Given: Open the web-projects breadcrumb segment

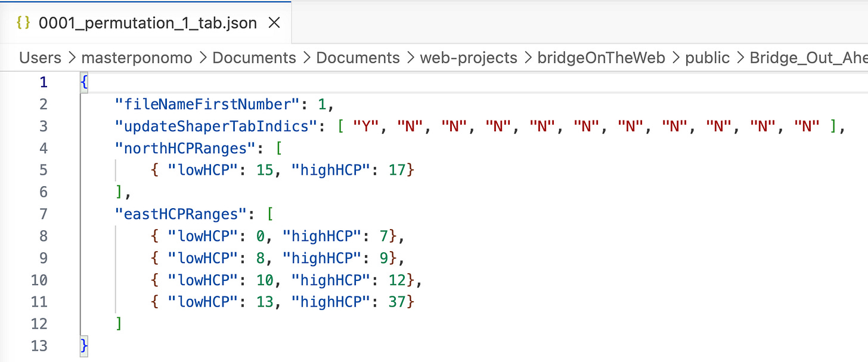Looking at the screenshot, I should pyautogui.click(x=469, y=58).
